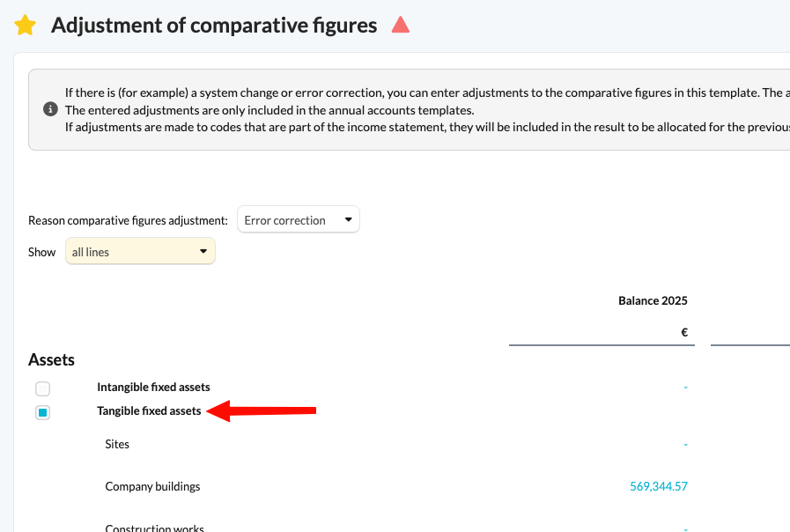
Task: Click the Error correction dropdown arrow
Action: pyautogui.click(x=348, y=219)
